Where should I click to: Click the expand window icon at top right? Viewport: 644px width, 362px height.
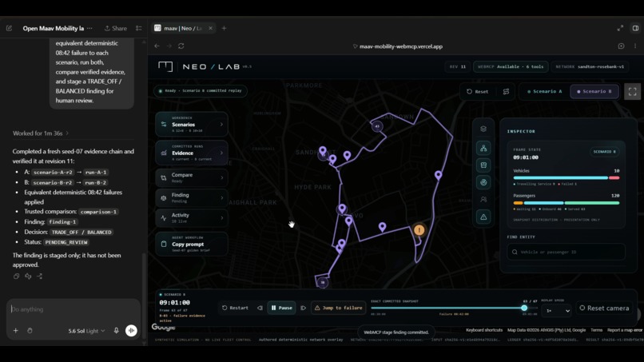tap(620, 28)
